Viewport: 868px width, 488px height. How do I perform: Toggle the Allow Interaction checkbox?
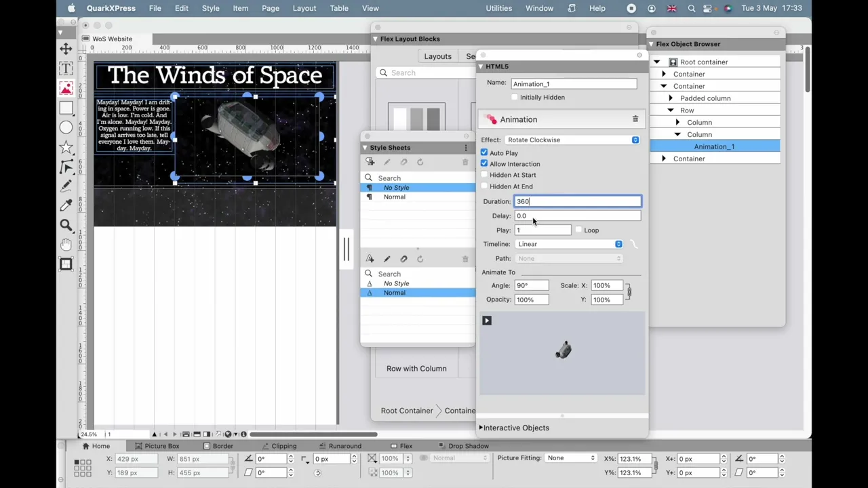pos(484,164)
